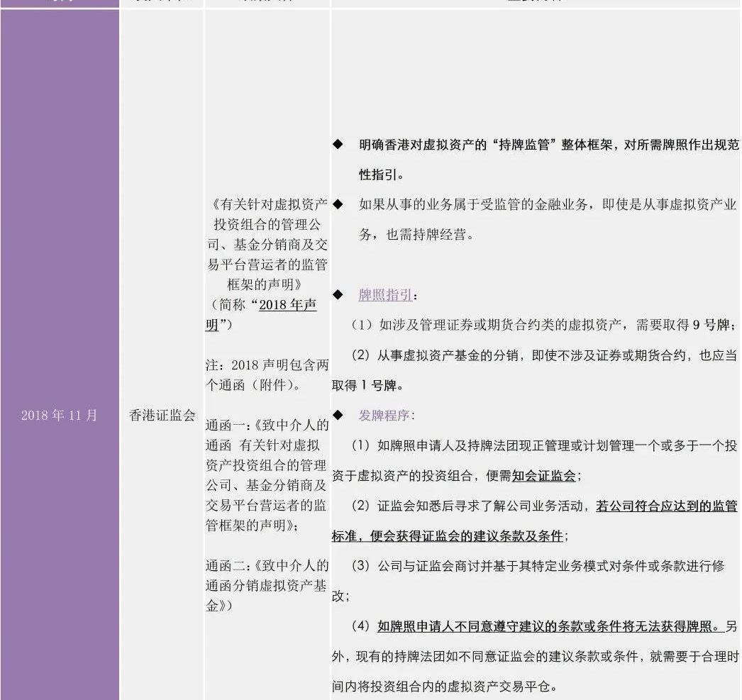Click the "取得 1 号牌" line

pyautogui.click(x=367, y=386)
